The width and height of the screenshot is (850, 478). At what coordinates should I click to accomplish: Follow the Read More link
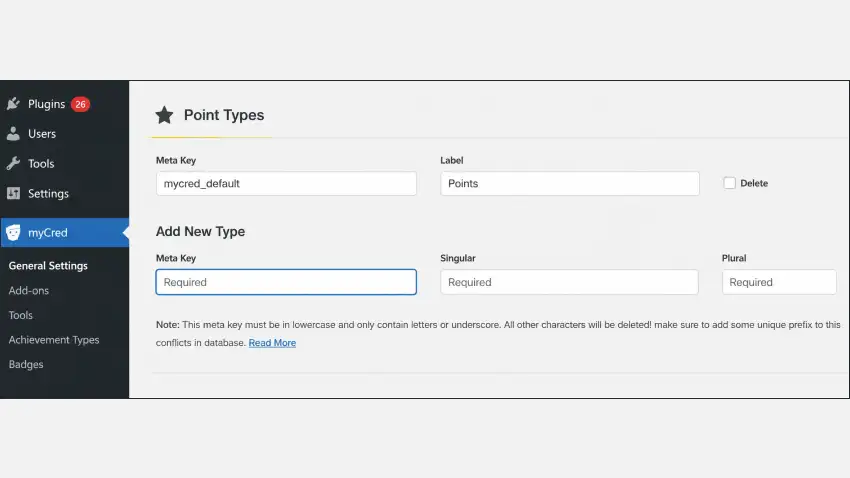[272, 343]
